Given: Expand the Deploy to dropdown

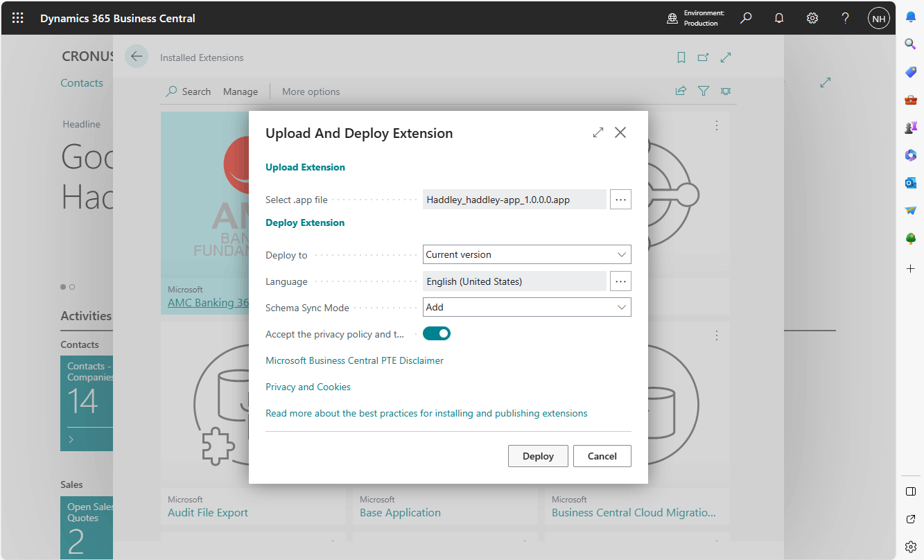Looking at the screenshot, I should [x=527, y=254].
